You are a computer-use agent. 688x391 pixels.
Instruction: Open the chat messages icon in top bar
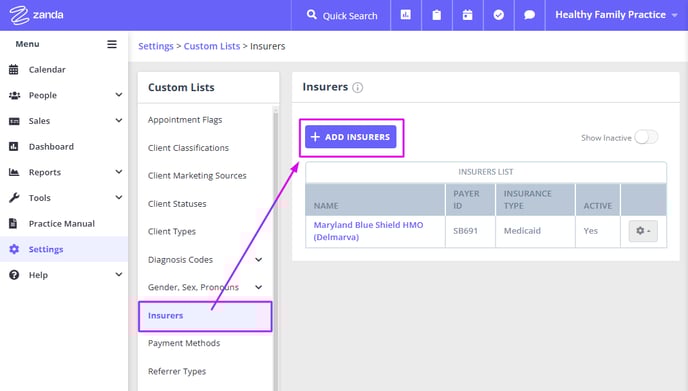[530, 15]
